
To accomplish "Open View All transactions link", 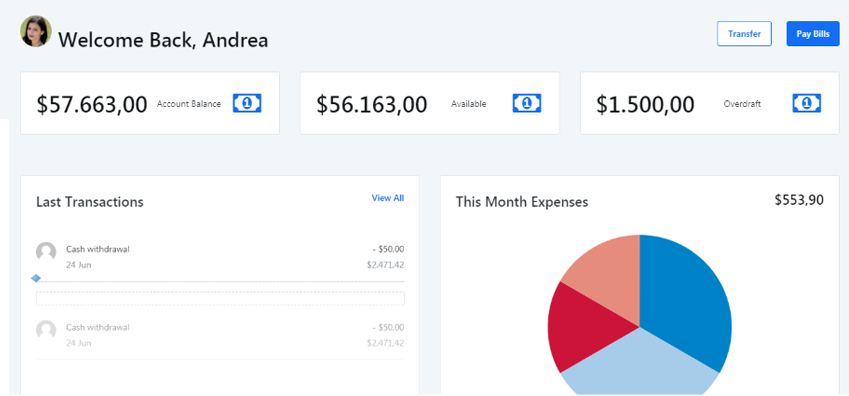I will (x=388, y=198).
